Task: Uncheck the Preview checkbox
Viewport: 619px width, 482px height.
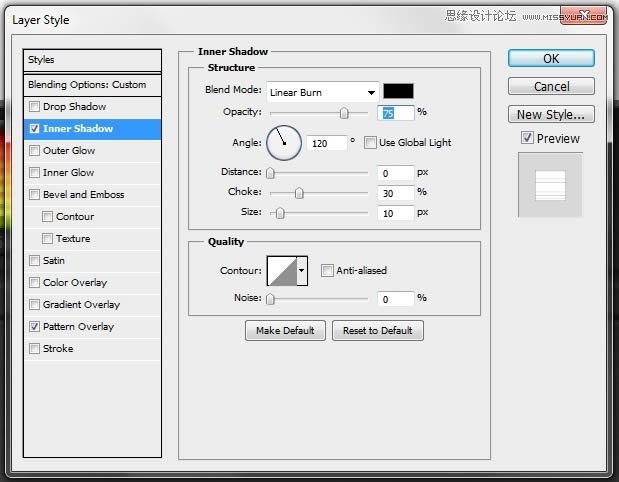Action: coord(527,138)
